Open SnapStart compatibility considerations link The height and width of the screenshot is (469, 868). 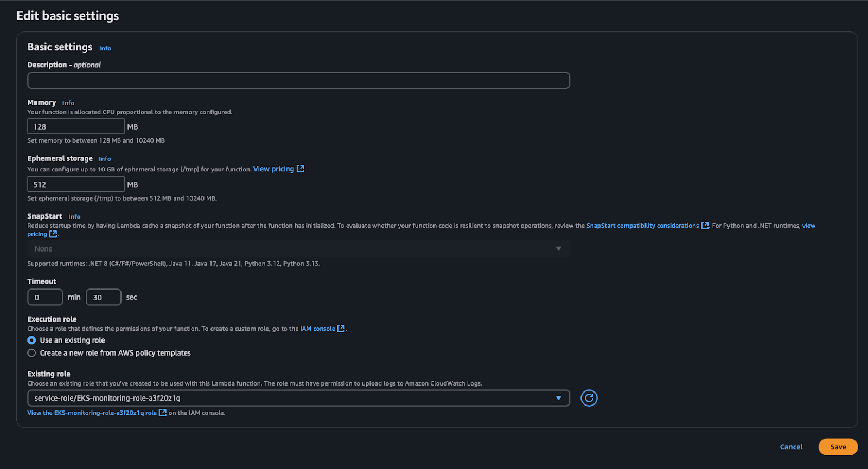click(642, 226)
